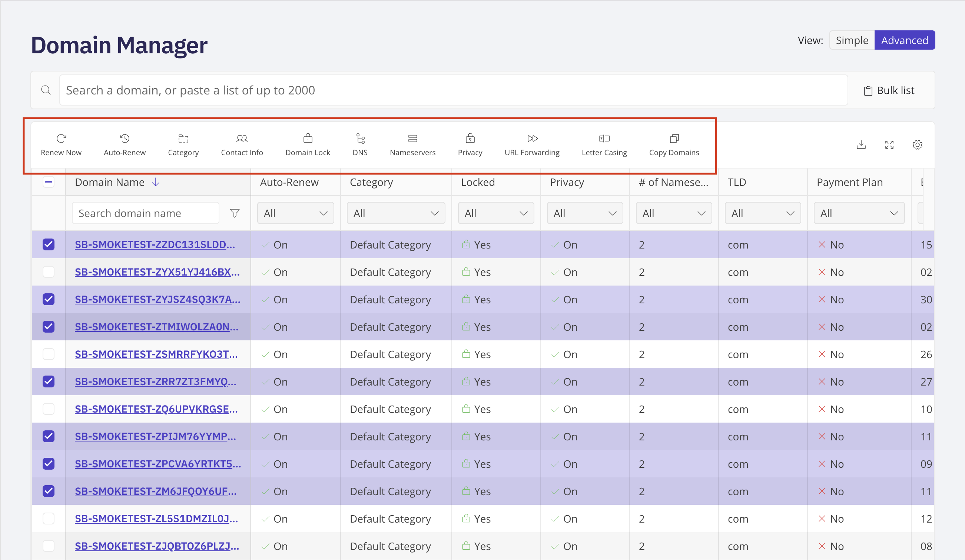Screen dimensions: 965x560
Task: Check the SB-SMOKETEST-ZSMRRFYKO3T row checkbox
Action: (x=49, y=354)
